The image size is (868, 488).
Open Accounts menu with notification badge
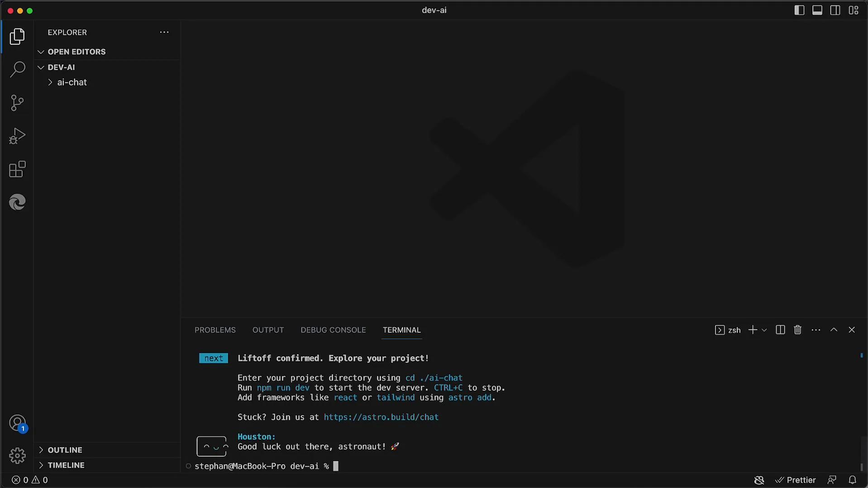[x=17, y=423]
